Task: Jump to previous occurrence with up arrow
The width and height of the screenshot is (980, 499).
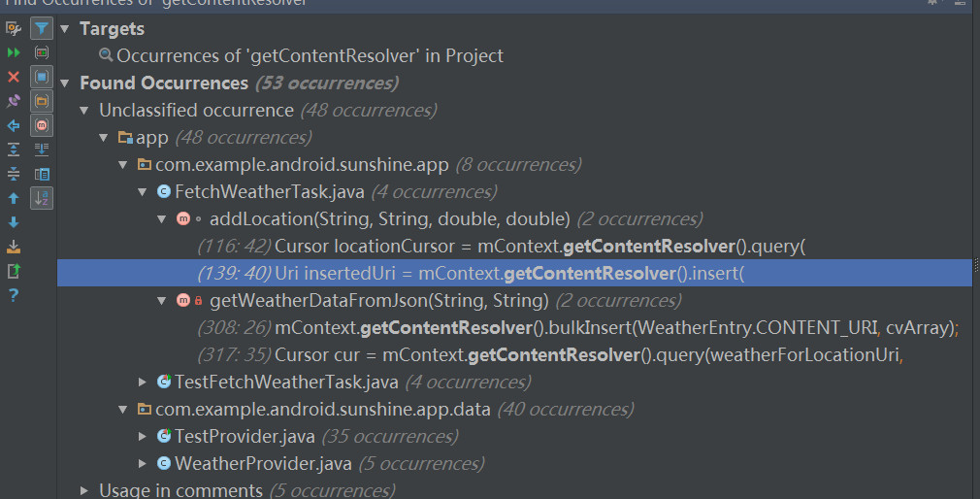Action: pos(14,198)
